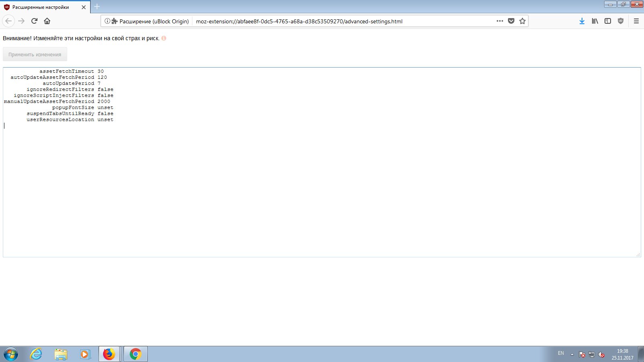Go to the Firefox home page
The width and height of the screenshot is (644, 362).
[47, 21]
